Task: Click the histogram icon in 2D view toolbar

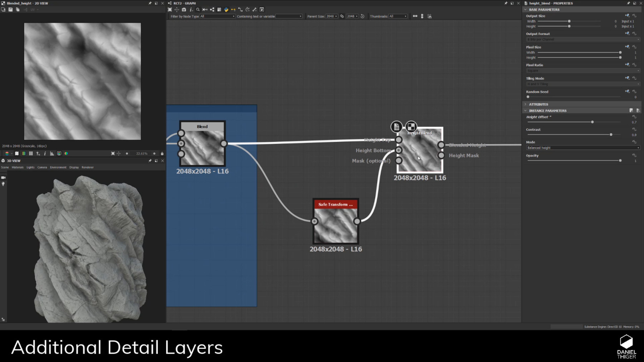Action: [52, 153]
